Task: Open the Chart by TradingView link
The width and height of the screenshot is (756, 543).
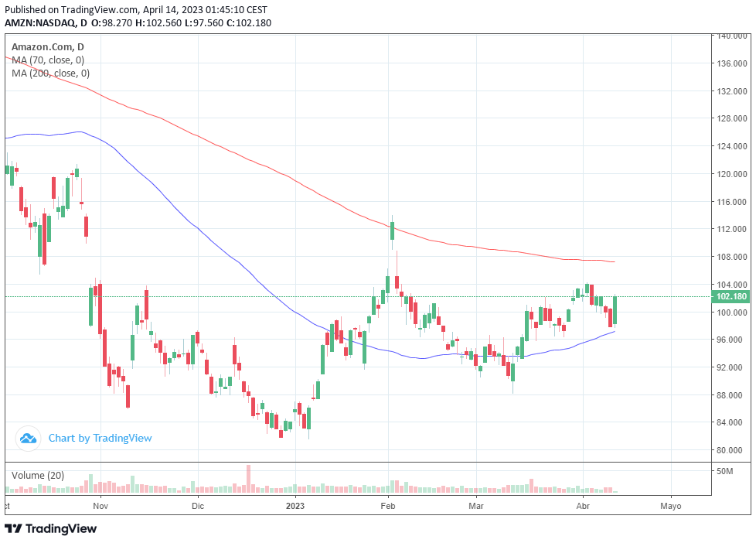Action: [100, 439]
